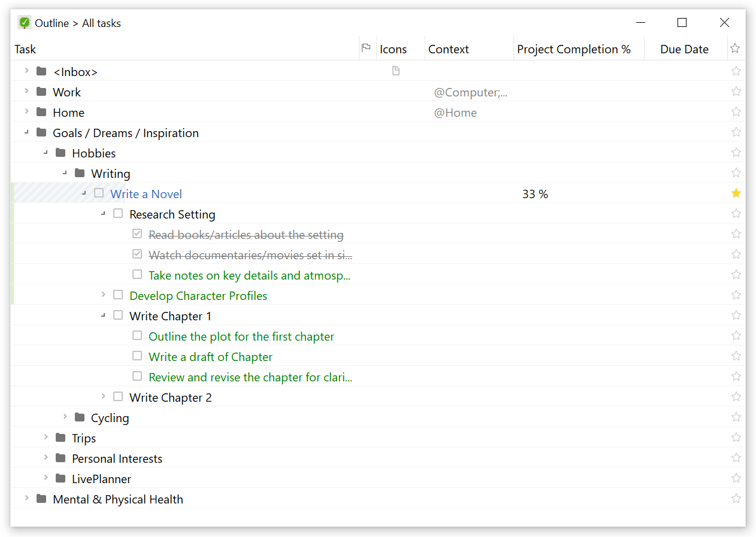Click the MyLifeOrganized tree icon in the title bar
Viewport: 756px width, 537px height.
24,22
